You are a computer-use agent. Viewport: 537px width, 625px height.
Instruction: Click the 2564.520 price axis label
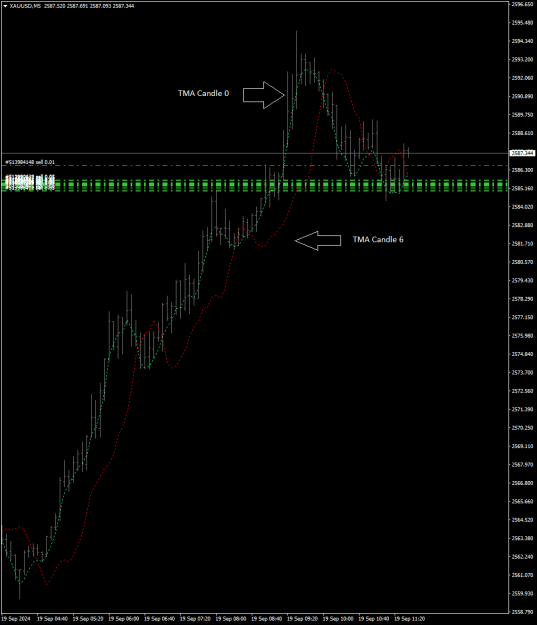(x=523, y=519)
